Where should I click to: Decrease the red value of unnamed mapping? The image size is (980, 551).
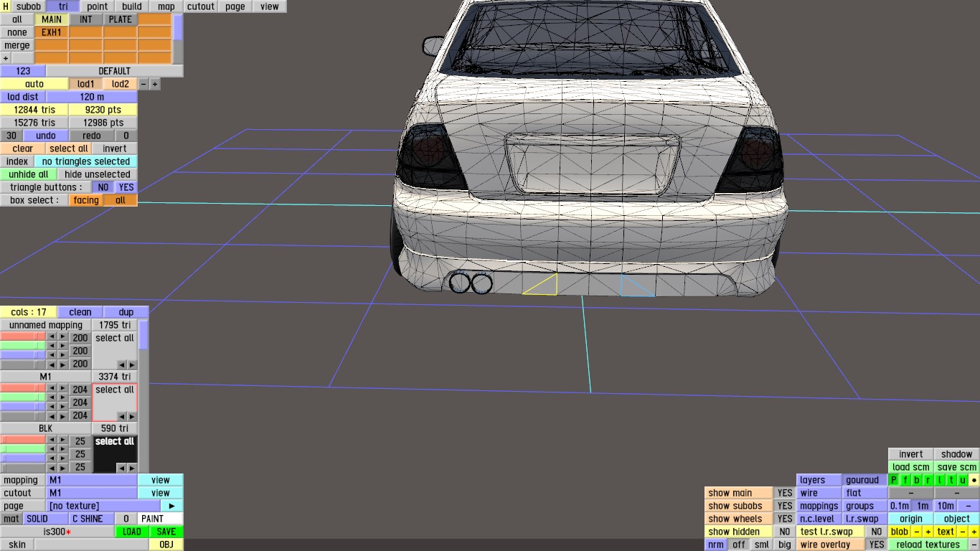[x=51, y=338]
